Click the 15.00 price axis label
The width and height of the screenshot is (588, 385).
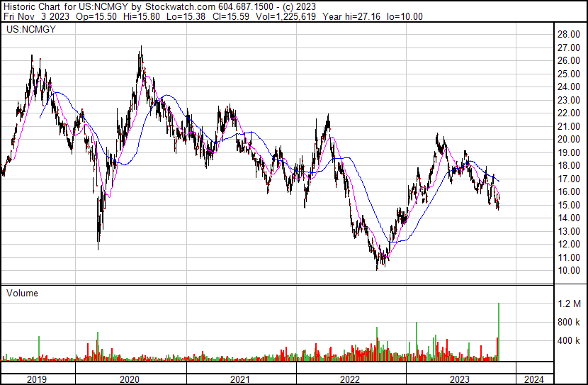click(569, 205)
